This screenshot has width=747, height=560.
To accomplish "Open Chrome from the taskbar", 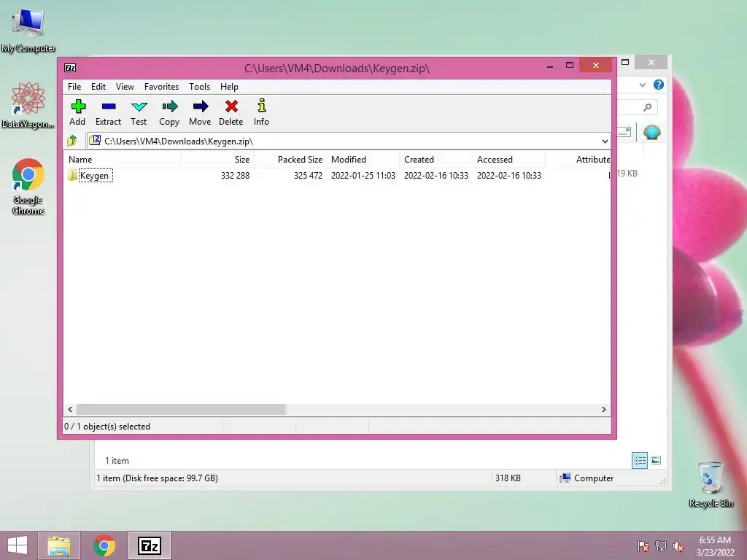I will 104,545.
